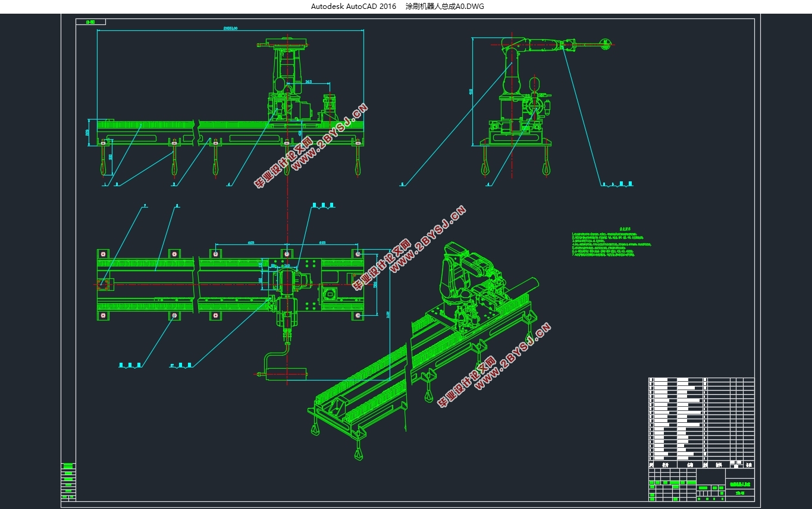Select the top row of the parts list

[701, 379]
